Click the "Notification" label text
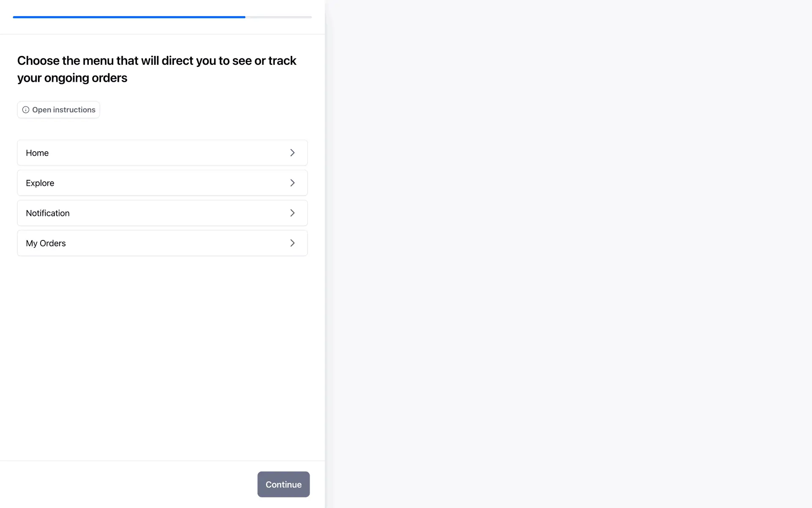Viewport: 812px width, 508px height. click(48, 213)
